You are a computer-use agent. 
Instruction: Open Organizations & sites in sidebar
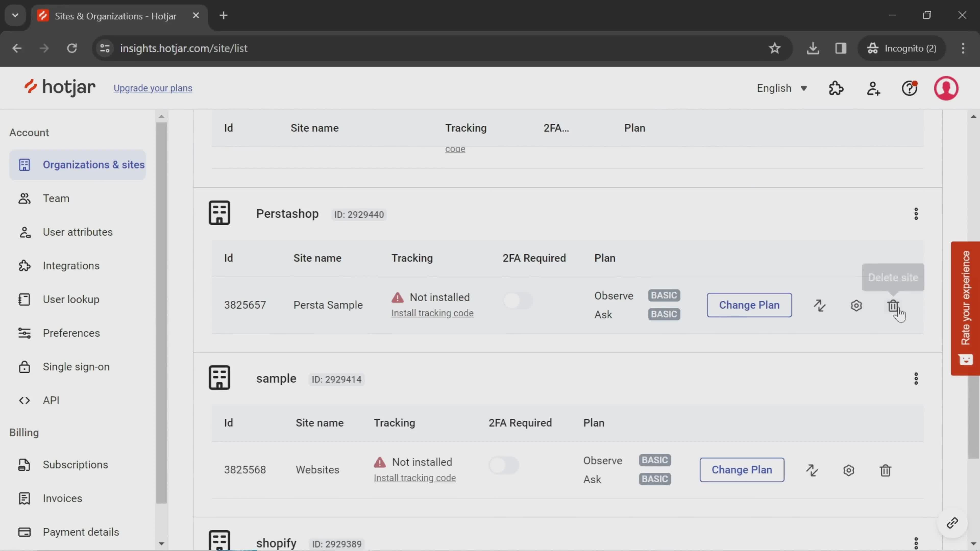[78, 165]
